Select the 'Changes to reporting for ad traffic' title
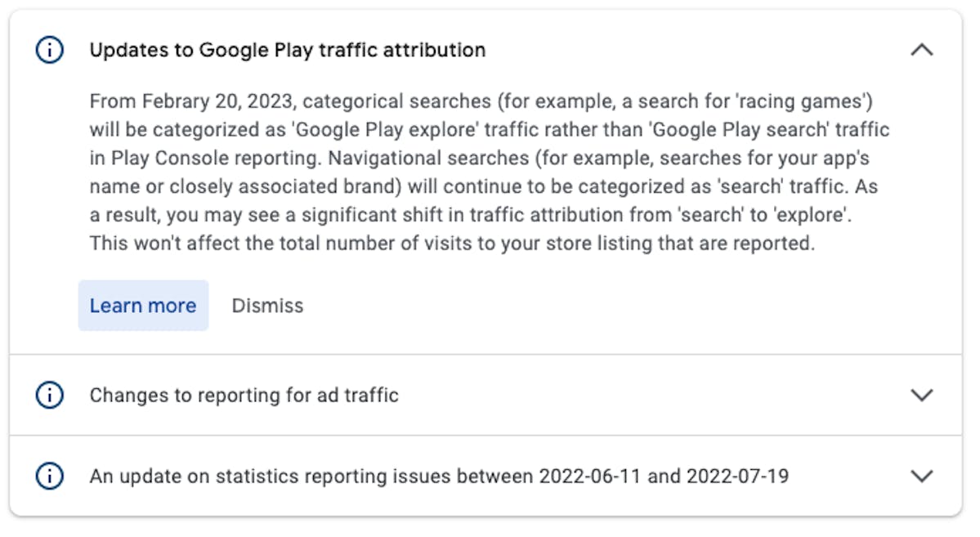 [243, 395]
